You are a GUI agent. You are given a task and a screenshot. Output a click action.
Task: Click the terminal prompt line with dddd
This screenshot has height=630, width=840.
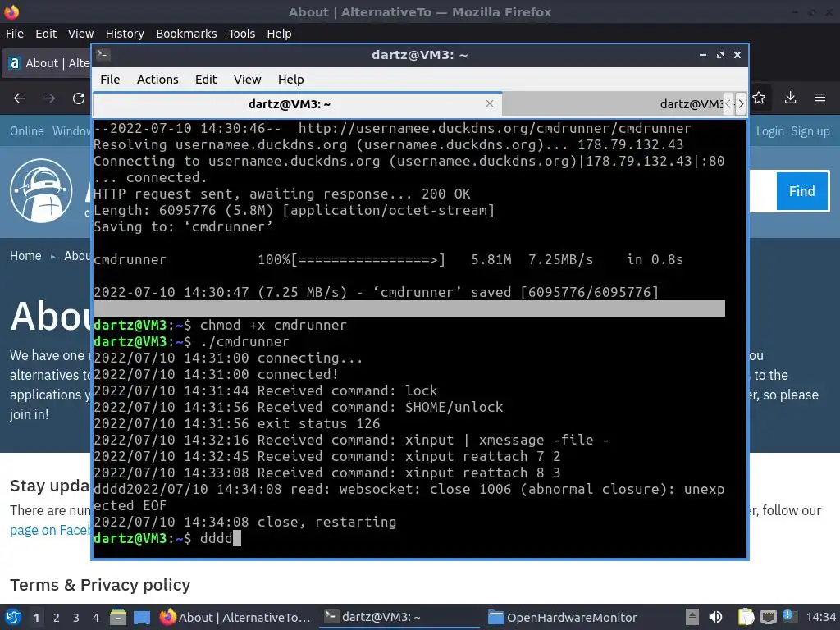[x=167, y=538]
